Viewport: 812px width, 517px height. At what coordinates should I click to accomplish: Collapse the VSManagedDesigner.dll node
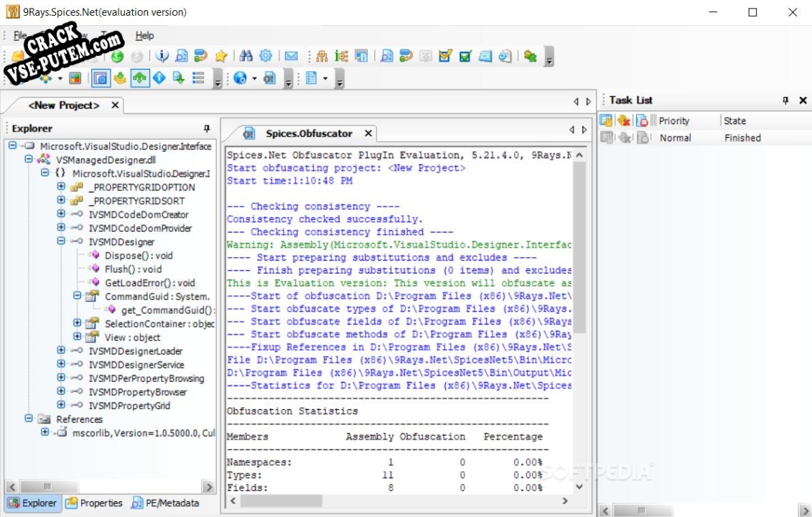click(x=29, y=159)
